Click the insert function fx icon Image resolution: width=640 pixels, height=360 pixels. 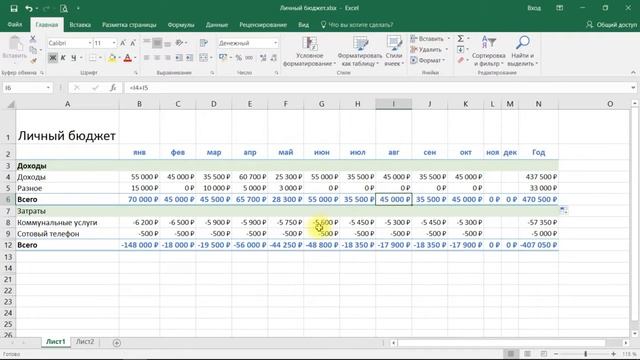113,88
